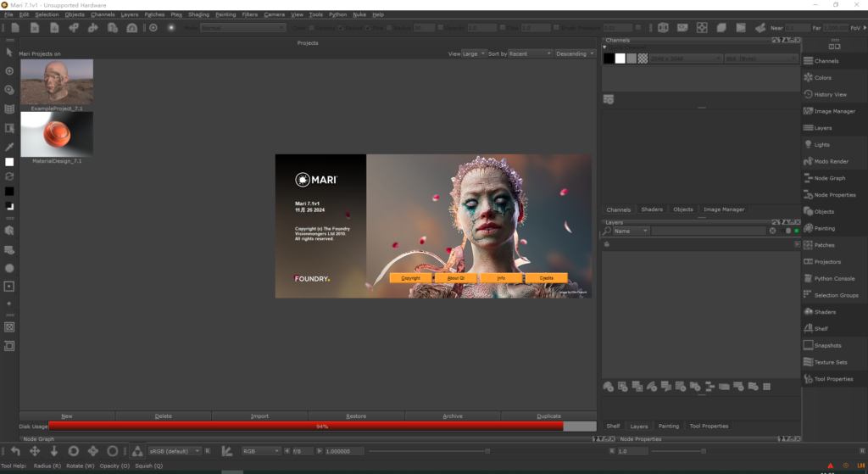Click the Archive button

pos(453,415)
